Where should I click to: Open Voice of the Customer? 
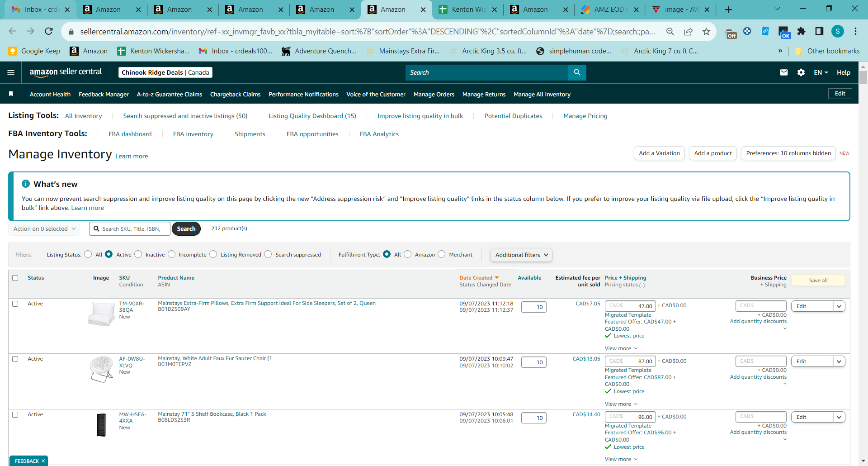coord(376,94)
